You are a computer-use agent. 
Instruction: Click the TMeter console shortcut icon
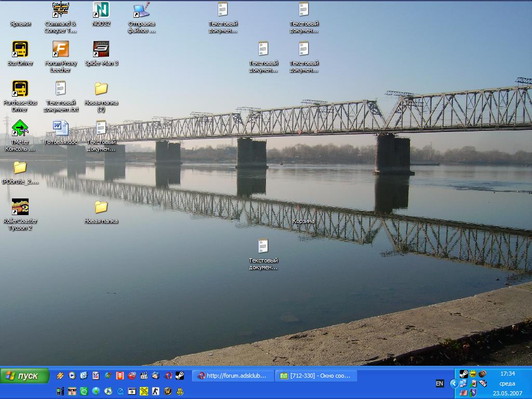point(20,128)
